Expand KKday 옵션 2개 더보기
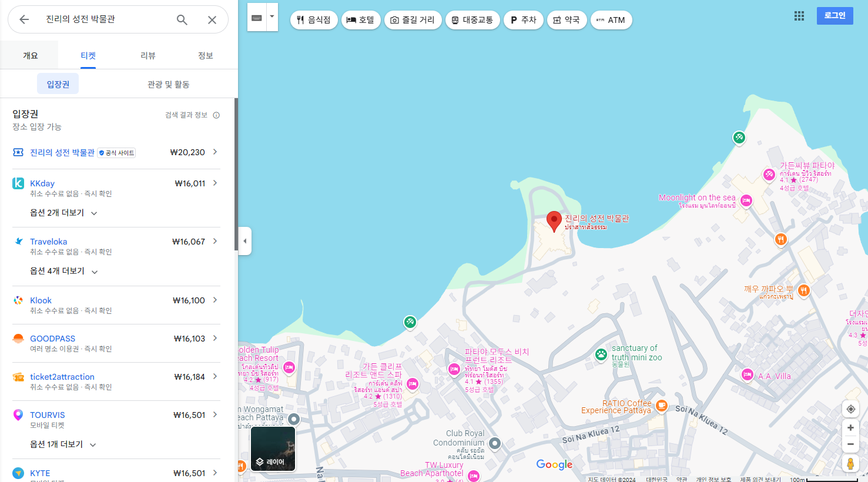This screenshot has height=482, width=868. 63,213
